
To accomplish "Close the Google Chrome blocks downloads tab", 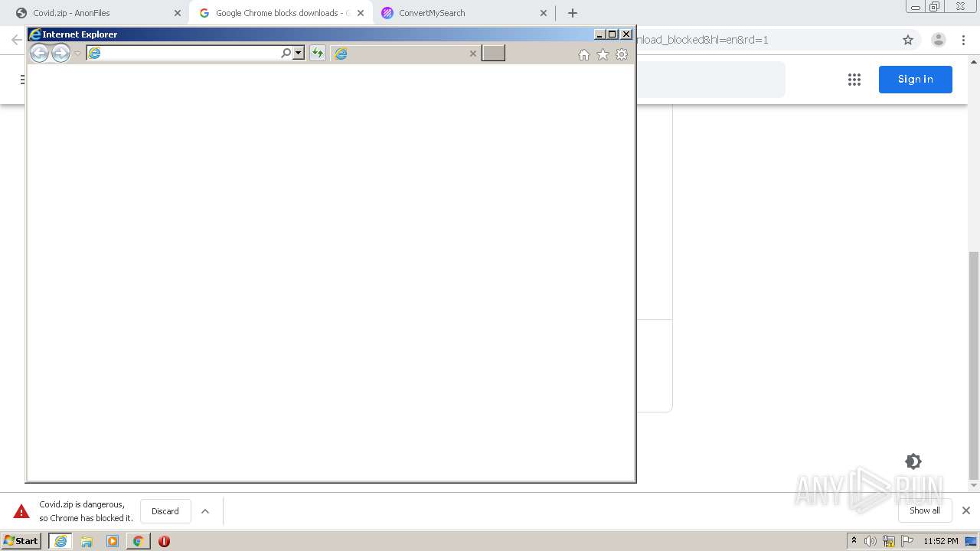I will (361, 13).
